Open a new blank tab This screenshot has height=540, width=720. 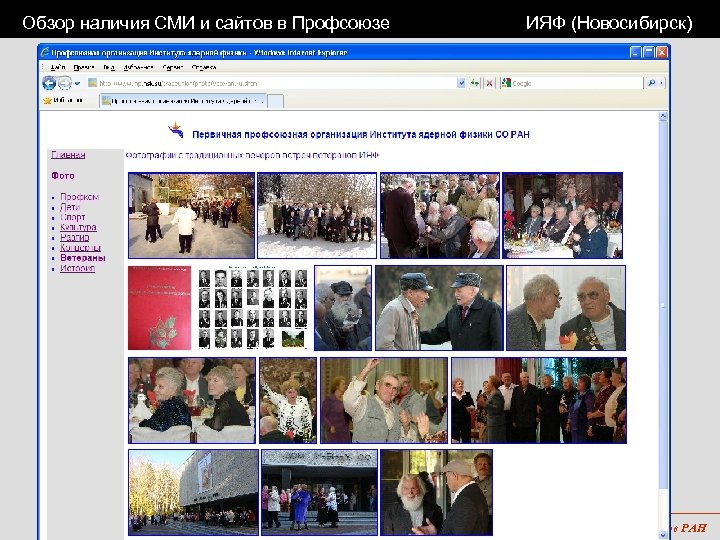tap(275, 101)
